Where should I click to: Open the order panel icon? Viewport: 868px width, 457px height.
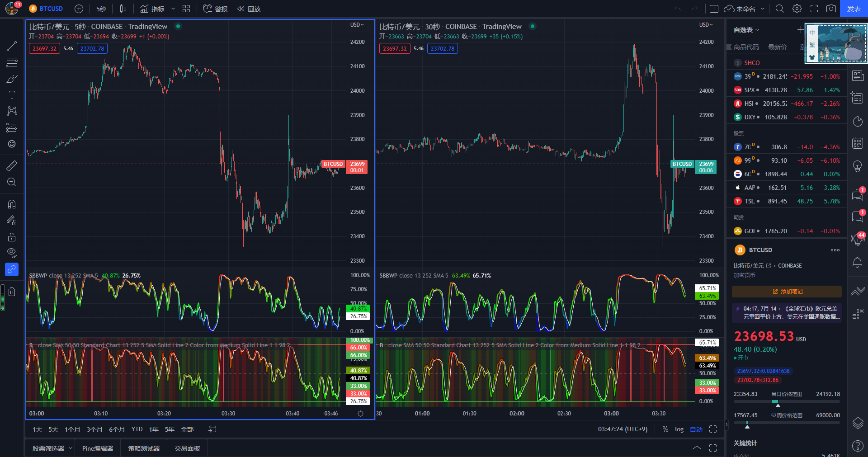point(858,291)
